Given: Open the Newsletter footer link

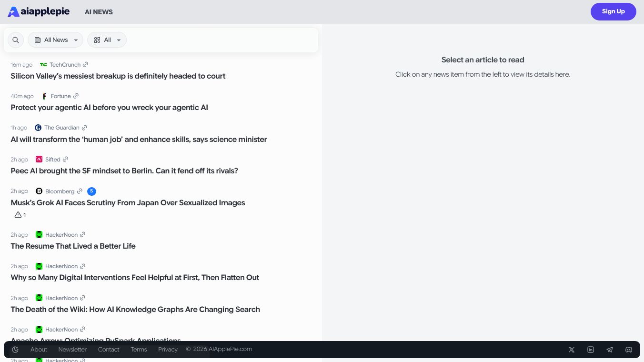Looking at the screenshot, I should (x=72, y=350).
